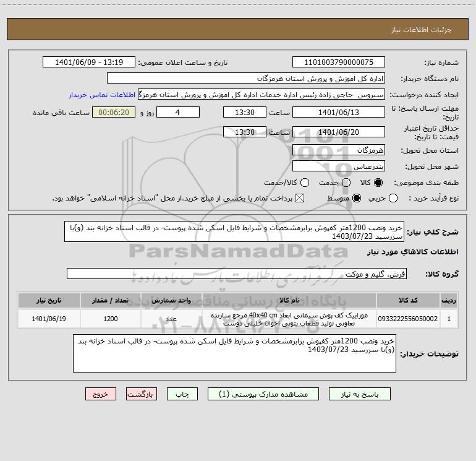The image size is (476, 461).
Task: Click delivery province field هرمزگان
Action: tap(339, 150)
